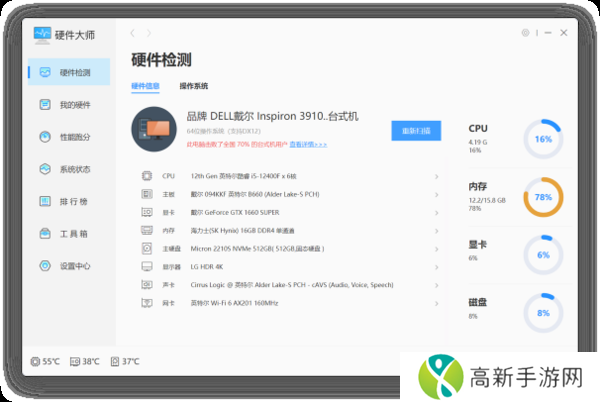Select the Micron 2210S NVMe 512GB text
The image size is (600, 402).
point(258,249)
